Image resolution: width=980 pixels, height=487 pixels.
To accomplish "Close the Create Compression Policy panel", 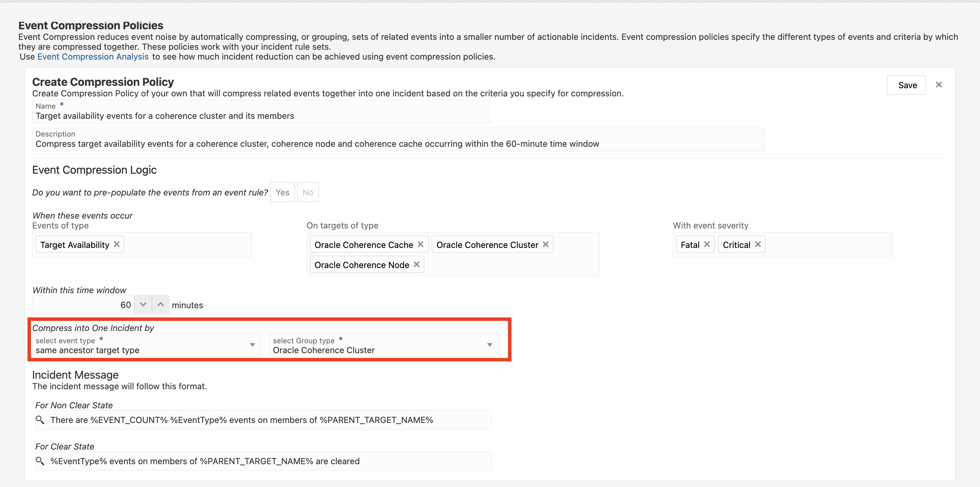I will coord(938,85).
